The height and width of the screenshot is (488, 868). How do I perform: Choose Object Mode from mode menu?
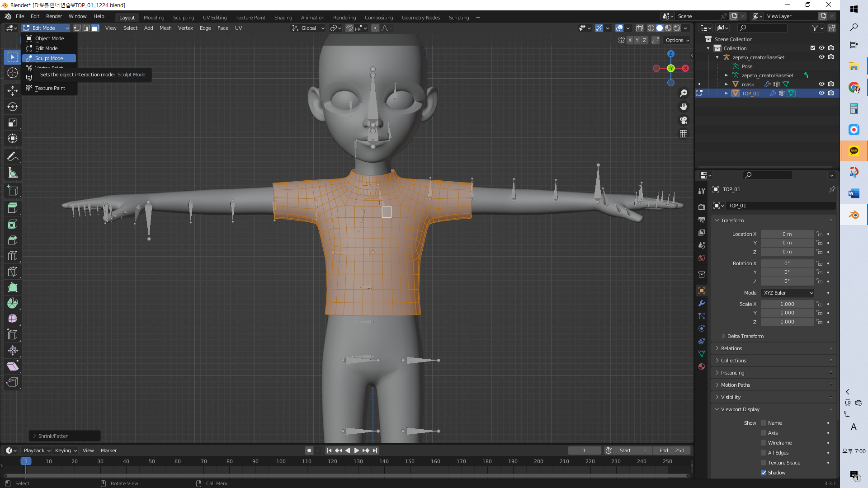coord(49,38)
